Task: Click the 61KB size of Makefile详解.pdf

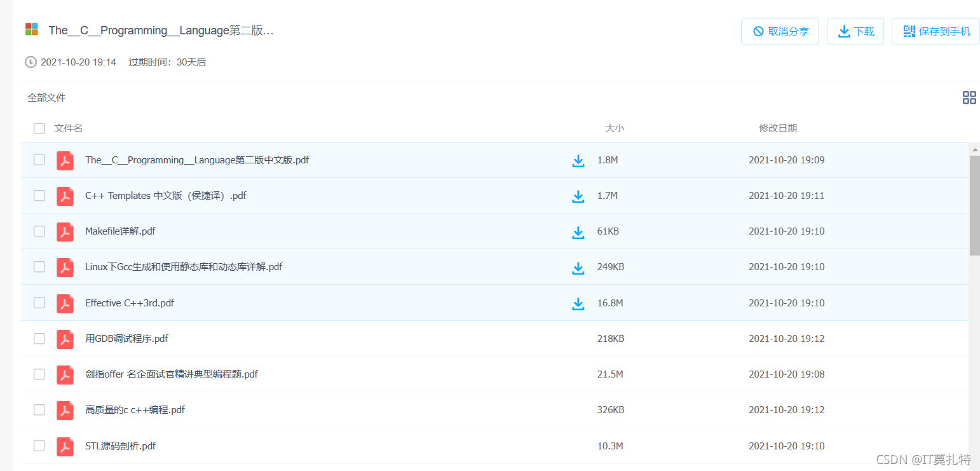Action: pyautogui.click(x=608, y=231)
